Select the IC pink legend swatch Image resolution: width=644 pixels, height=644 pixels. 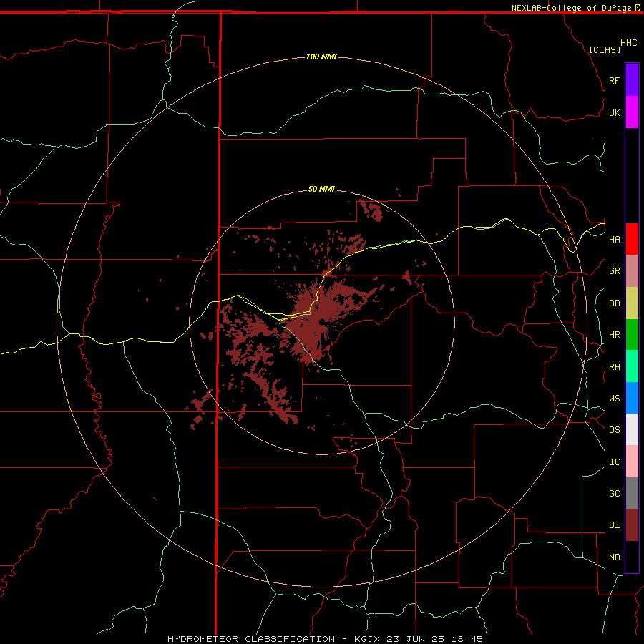(632, 462)
